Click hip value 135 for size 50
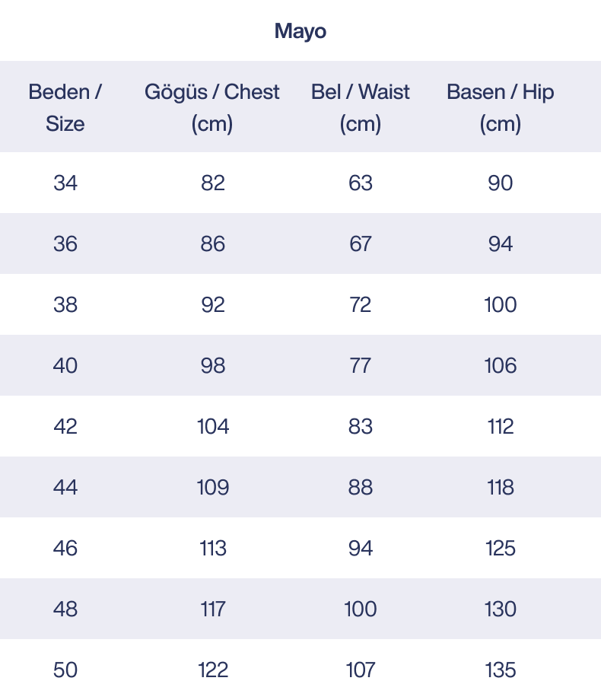601x700 pixels. point(501,670)
